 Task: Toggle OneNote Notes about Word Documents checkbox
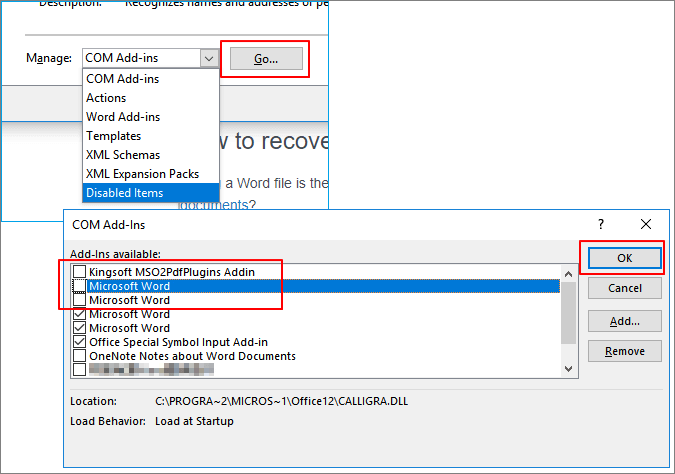80,356
